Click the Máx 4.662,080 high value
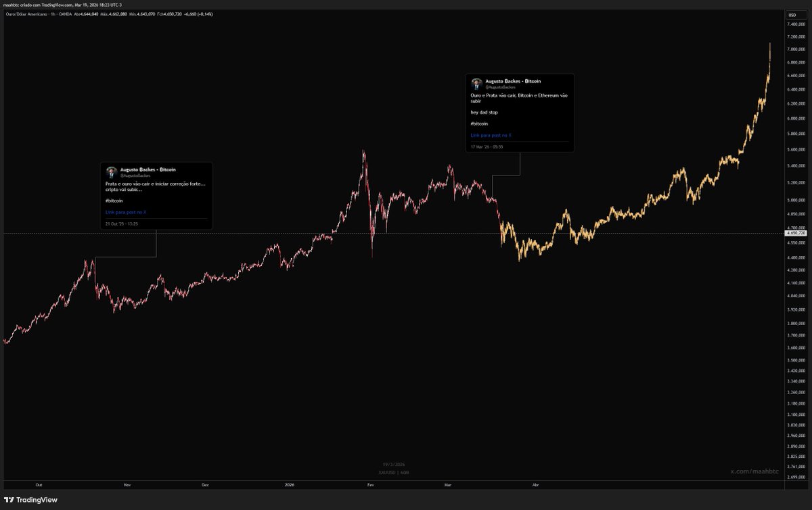The image size is (812, 510). point(114,14)
